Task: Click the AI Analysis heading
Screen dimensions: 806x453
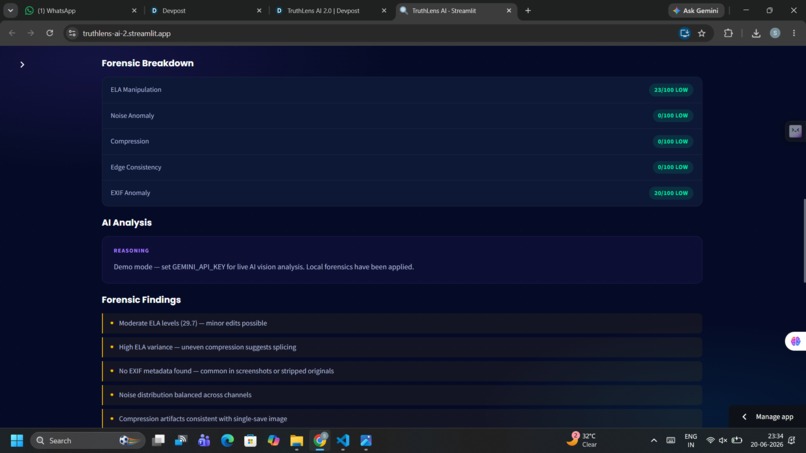Action: coord(126,223)
